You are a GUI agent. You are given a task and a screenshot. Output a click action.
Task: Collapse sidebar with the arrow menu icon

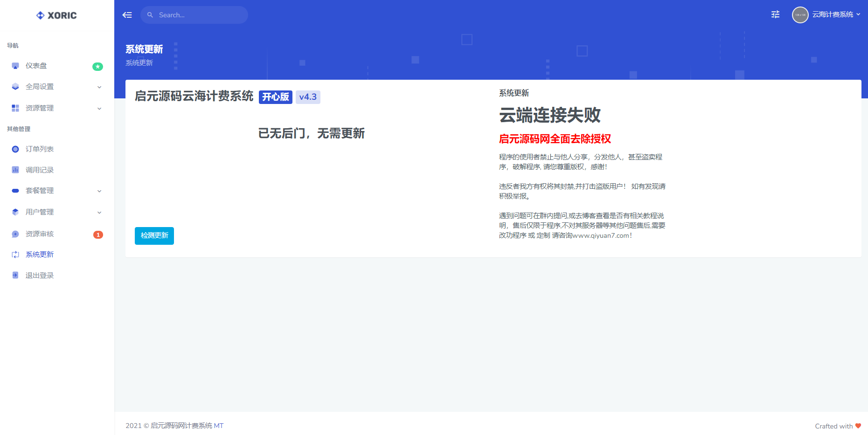(127, 15)
